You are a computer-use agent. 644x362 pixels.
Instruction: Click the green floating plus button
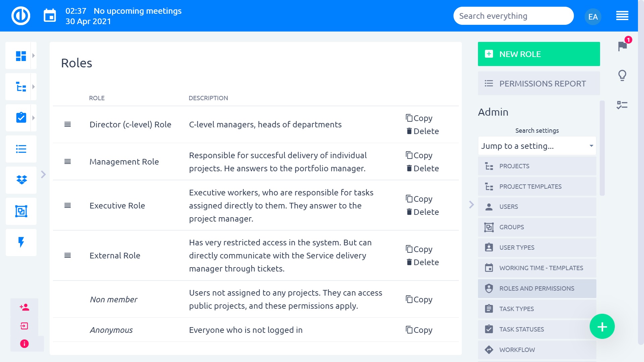click(602, 326)
